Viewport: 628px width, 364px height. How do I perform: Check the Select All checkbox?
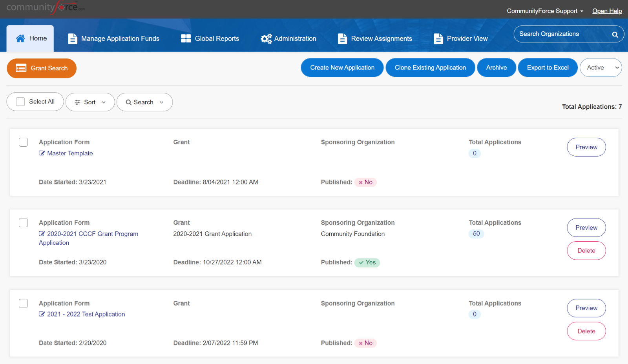click(x=20, y=102)
